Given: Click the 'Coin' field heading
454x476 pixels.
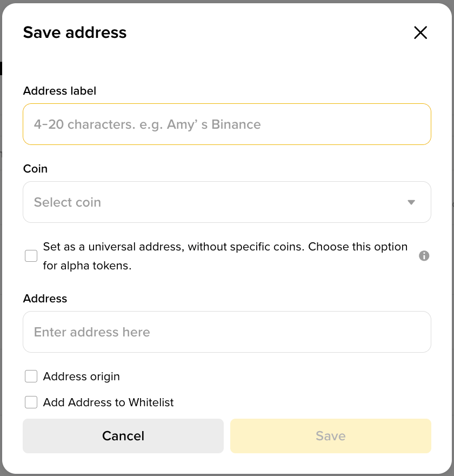Looking at the screenshot, I should pos(35,169).
